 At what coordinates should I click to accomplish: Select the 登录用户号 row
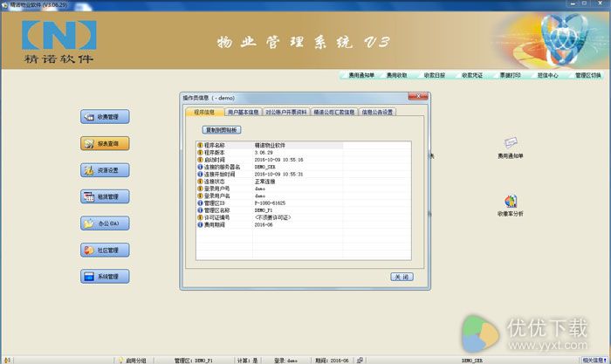(303, 189)
